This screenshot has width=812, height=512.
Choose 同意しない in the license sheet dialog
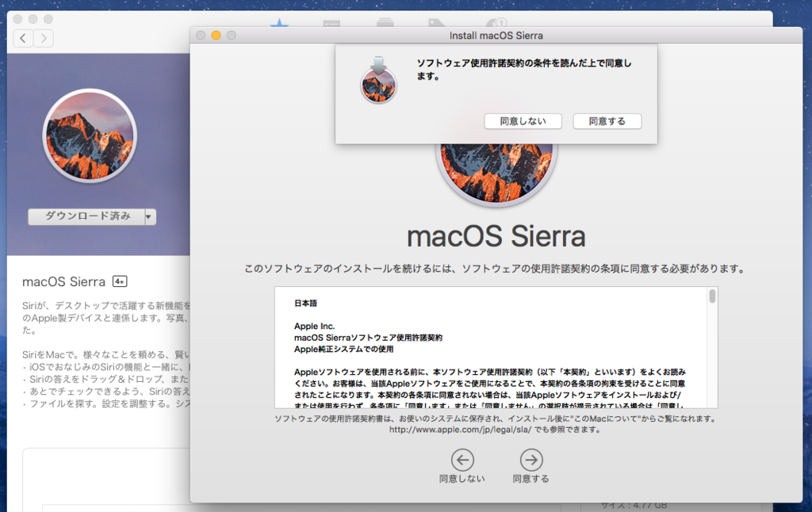click(523, 121)
